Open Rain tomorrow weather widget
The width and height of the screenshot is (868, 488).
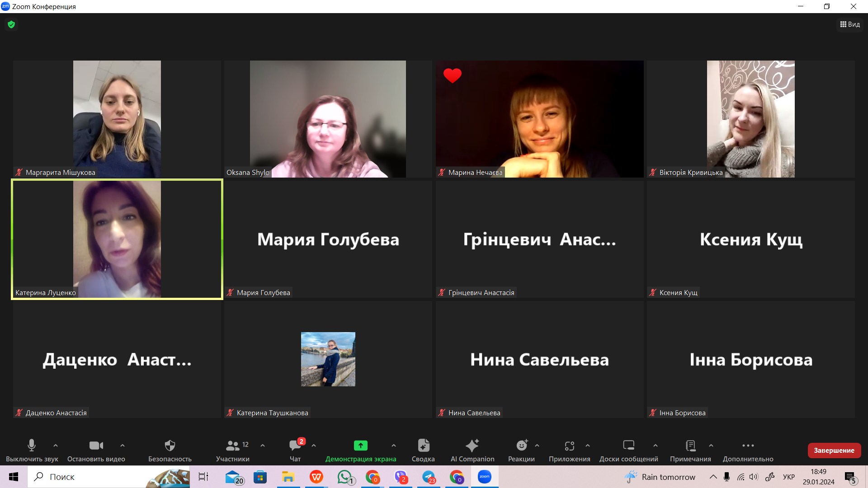point(660,477)
